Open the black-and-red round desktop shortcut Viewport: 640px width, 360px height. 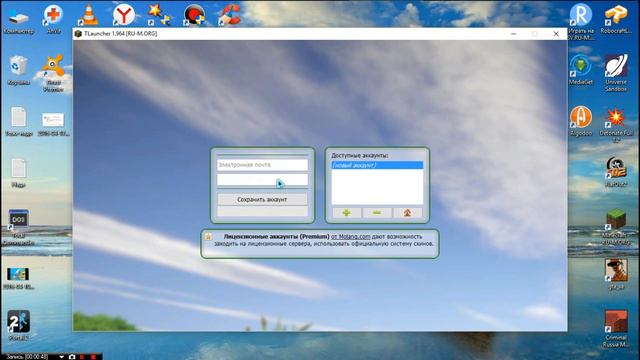coord(194,16)
